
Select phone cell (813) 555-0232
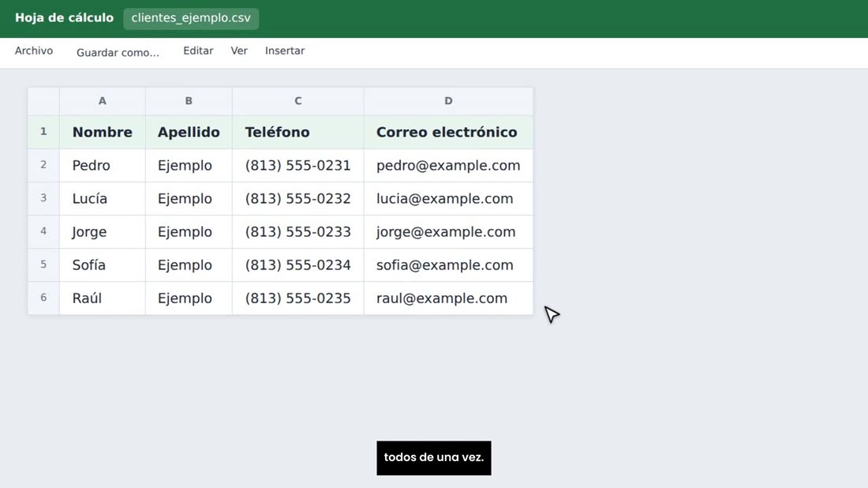297,198
